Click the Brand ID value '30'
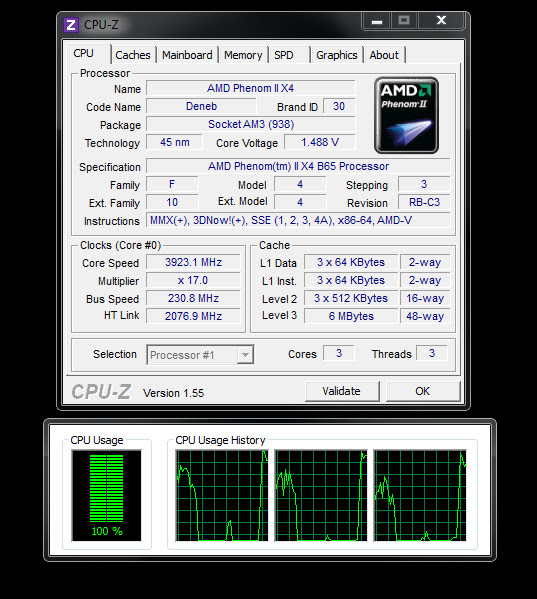The width and height of the screenshot is (537, 599). coord(339,106)
